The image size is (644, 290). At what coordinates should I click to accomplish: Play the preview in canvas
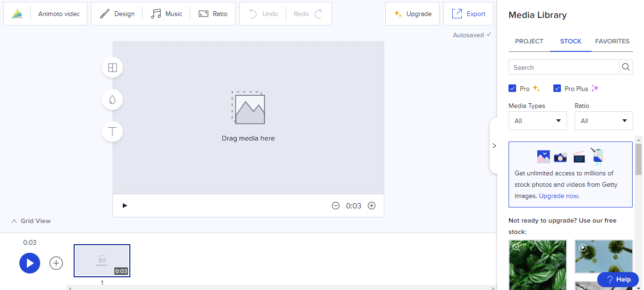(125, 206)
